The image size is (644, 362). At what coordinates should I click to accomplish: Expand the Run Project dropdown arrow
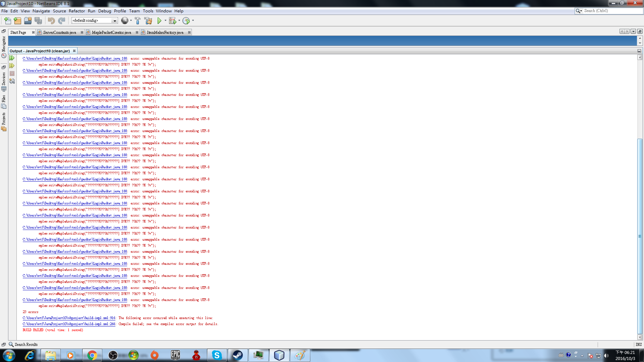point(165,21)
